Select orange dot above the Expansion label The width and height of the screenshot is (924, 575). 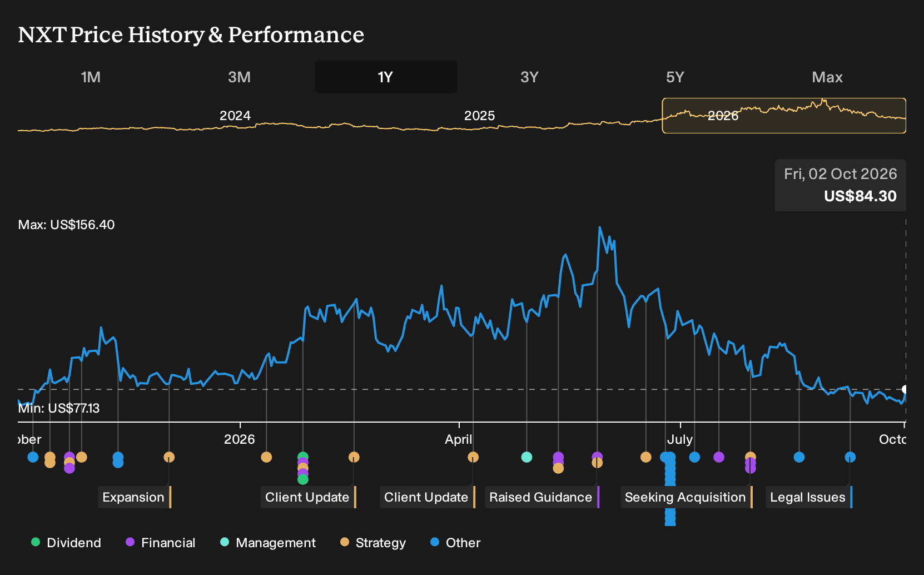pyautogui.click(x=169, y=457)
